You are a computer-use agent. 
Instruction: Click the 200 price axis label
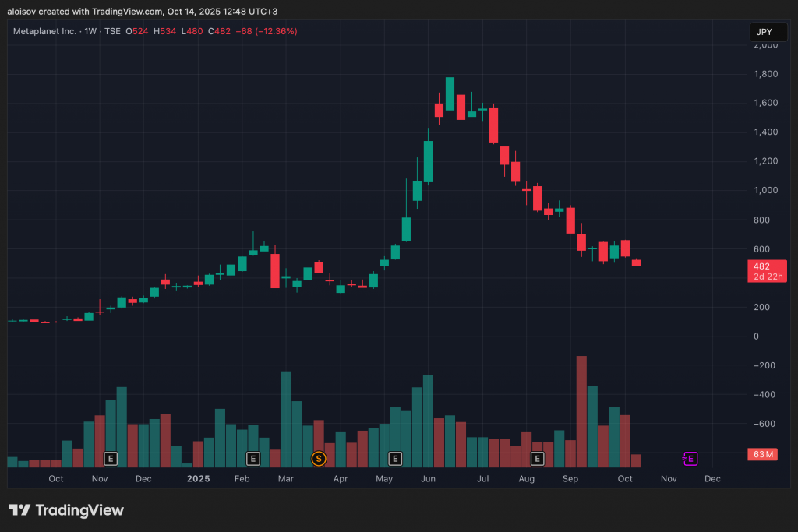(x=762, y=307)
